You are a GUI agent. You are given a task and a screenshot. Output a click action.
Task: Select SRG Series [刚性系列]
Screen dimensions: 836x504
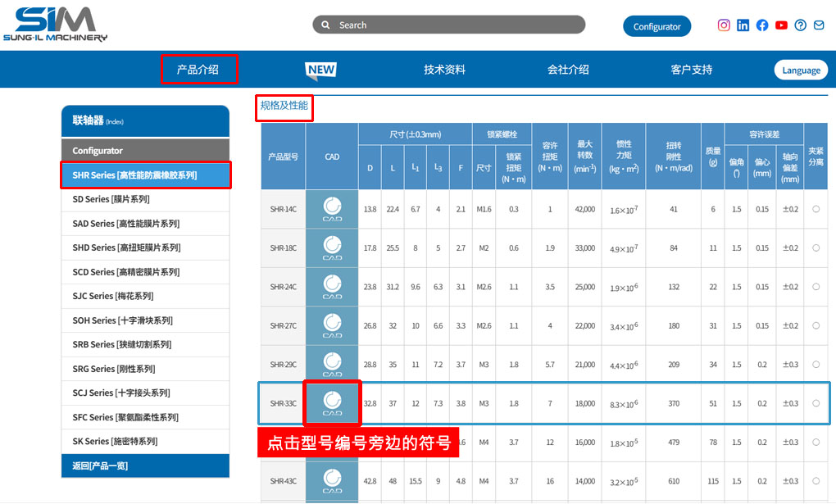pyautogui.click(x=146, y=369)
